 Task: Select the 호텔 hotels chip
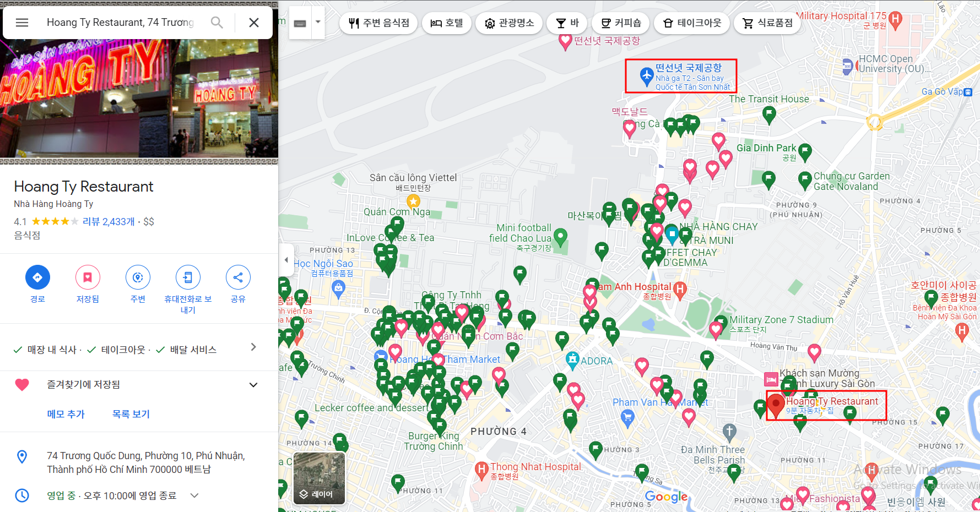(447, 23)
